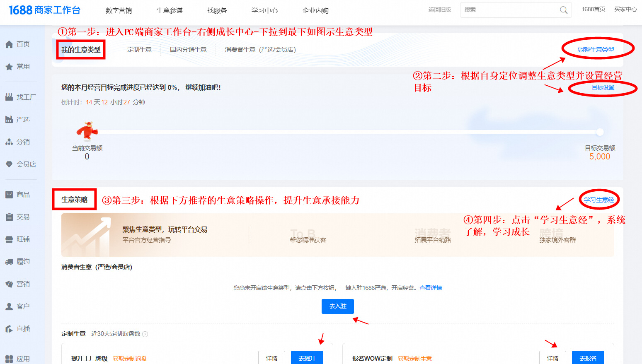Viewport: 642px width, 364px height.
Task: Open the 找服务 top menu
Action: [217, 10]
